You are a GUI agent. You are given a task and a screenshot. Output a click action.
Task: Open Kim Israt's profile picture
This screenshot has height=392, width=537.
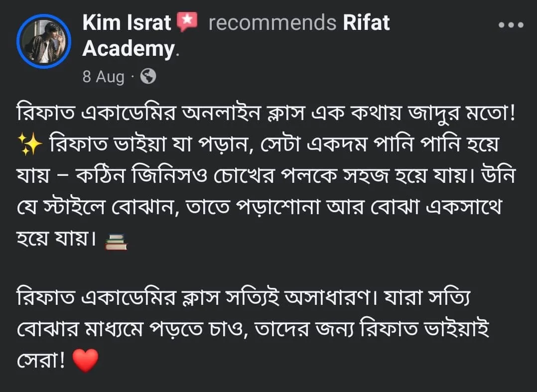[x=44, y=41]
